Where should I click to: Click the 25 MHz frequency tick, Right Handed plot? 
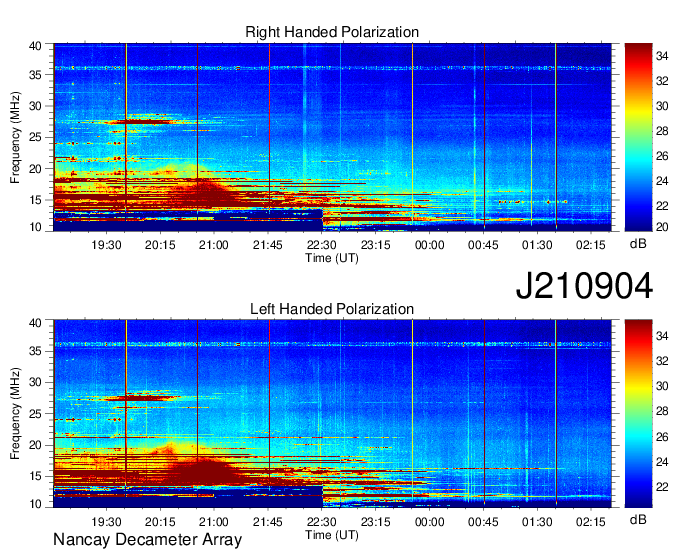click(x=35, y=137)
